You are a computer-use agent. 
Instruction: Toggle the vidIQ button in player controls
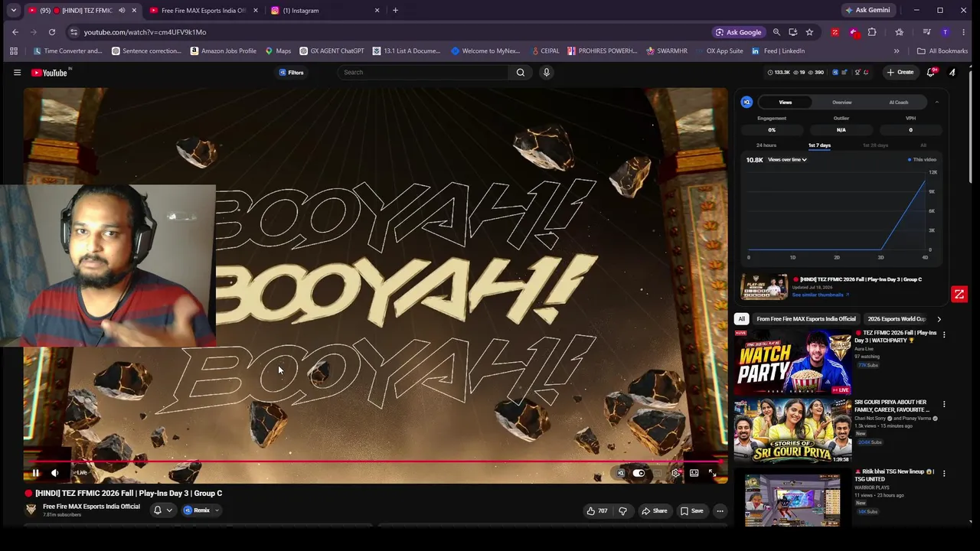621,473
